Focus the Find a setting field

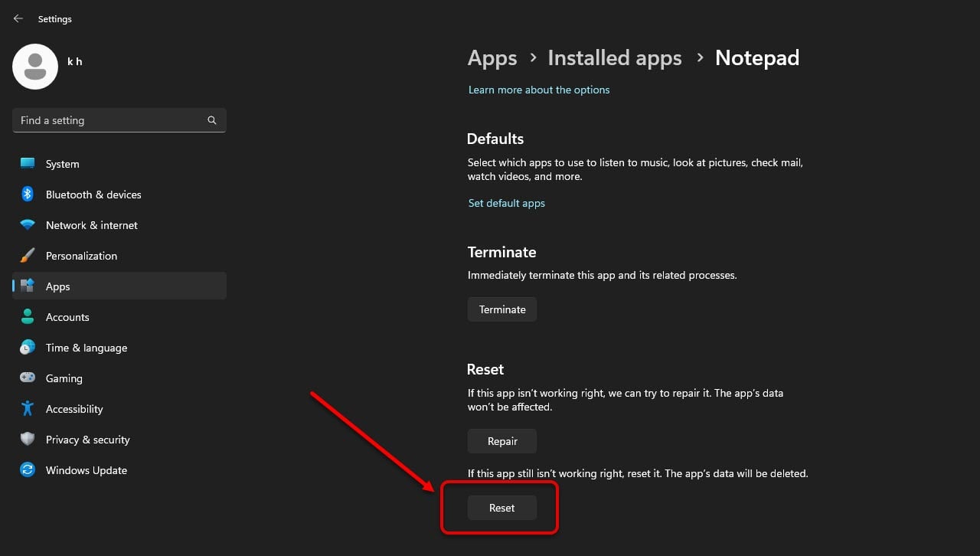pyautogui.click(x=119, y=120)
